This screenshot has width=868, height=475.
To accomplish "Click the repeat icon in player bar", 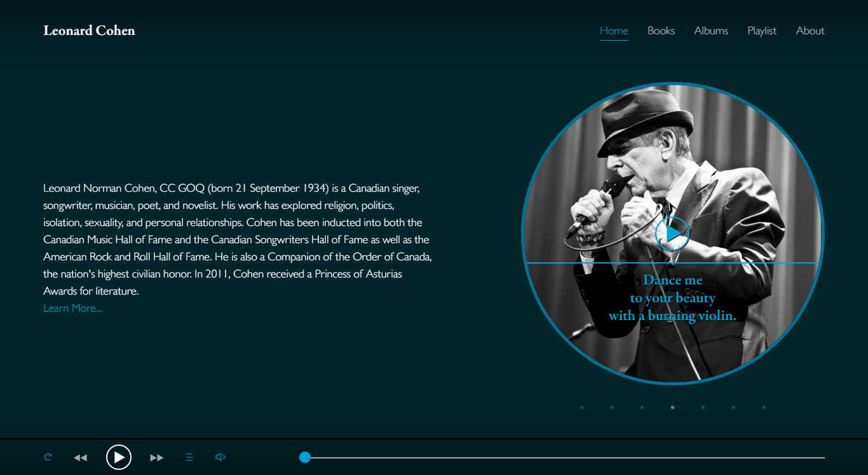I will 48,457.
